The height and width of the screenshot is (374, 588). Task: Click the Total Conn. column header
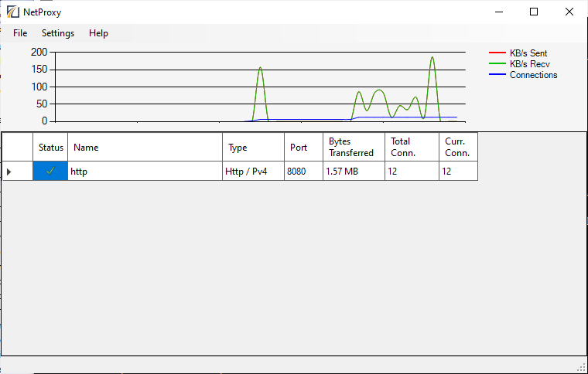click(x=412, y=147)
